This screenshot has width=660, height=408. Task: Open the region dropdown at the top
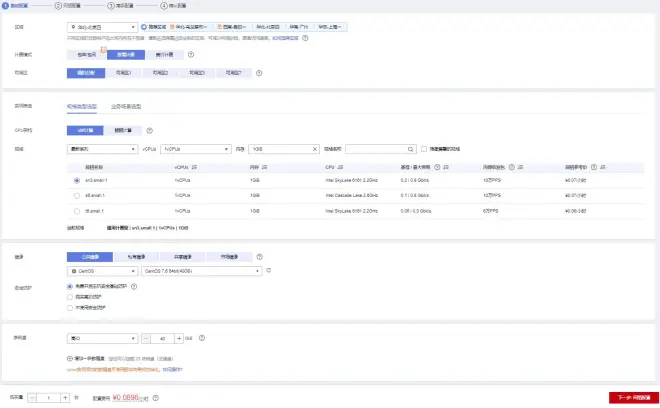pyautogui.click(x=102, y=27)
